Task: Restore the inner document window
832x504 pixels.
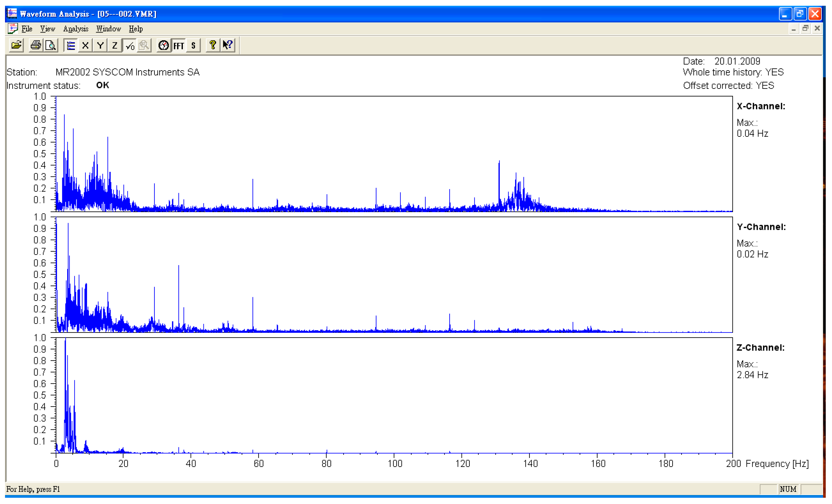Action: point(805,29)
